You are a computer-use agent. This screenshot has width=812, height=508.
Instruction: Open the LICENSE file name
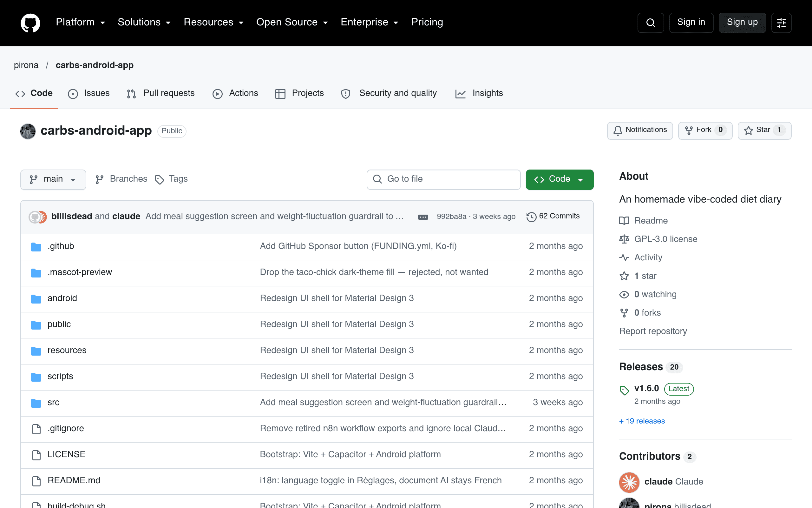pyautogui.click(x=66, y=455)
